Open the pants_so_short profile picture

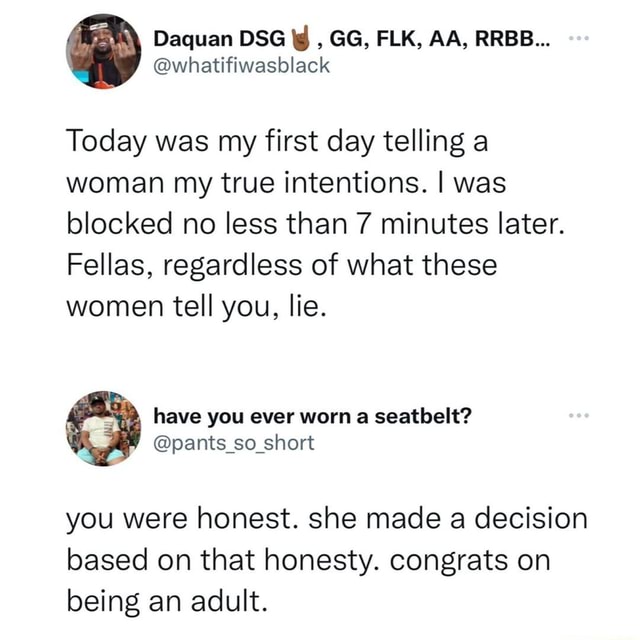[x=103, y=429]
